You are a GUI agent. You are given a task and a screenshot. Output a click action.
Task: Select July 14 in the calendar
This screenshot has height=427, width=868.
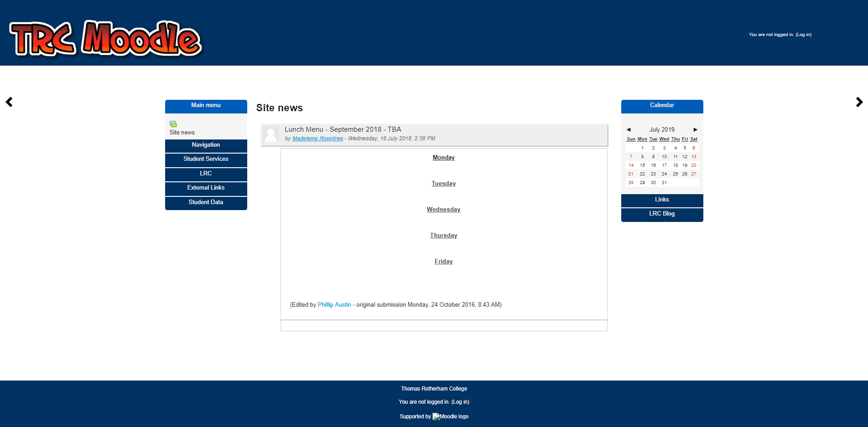coord(631,165)
